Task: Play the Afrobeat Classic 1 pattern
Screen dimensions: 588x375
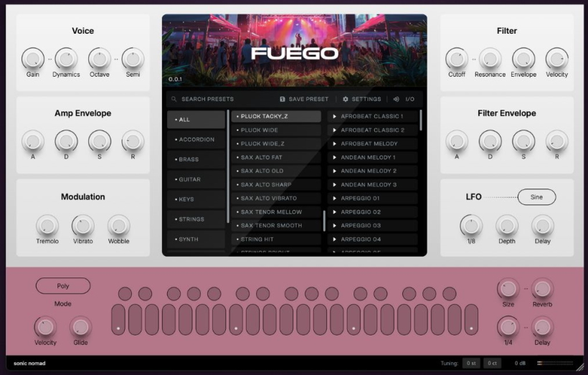Action: [x=335, y=116]
